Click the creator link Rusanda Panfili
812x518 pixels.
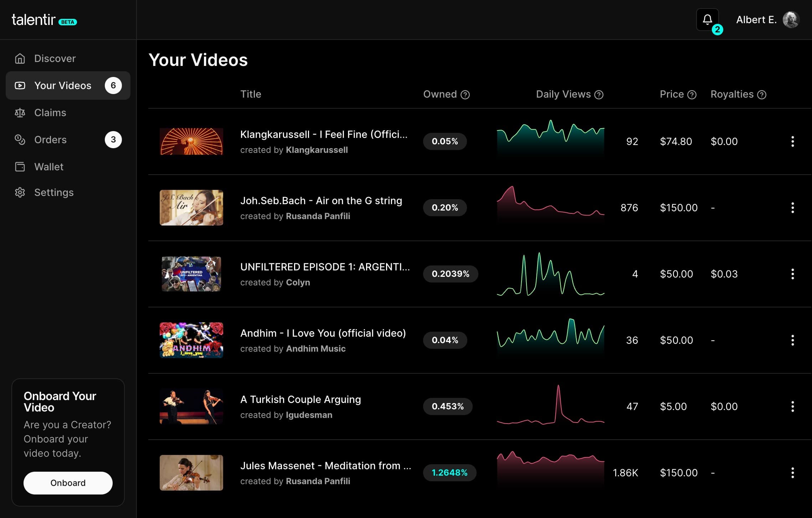318,216
